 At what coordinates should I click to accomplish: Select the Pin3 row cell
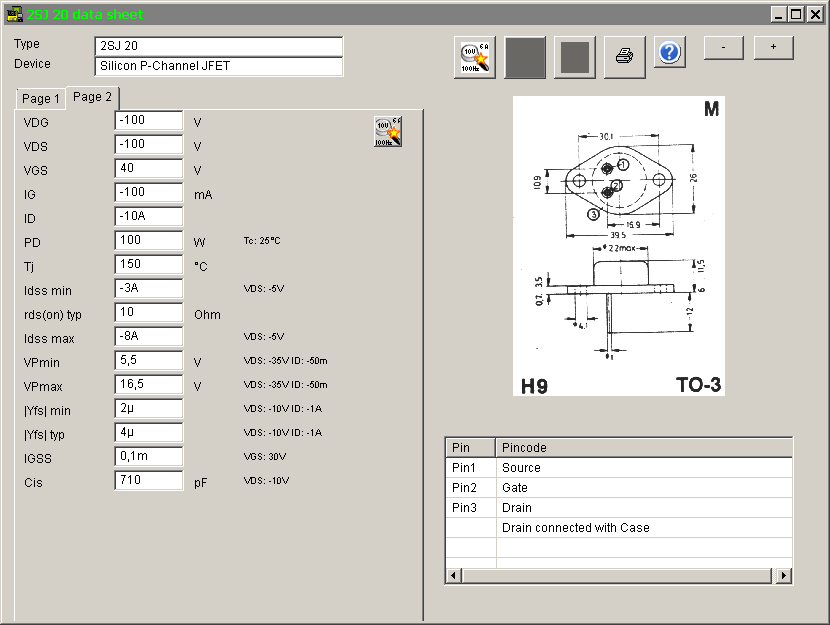pyautogui.click(x=471, y=508)
